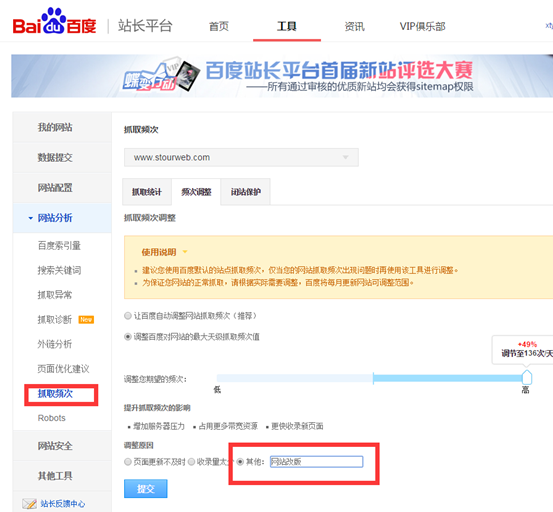The height and width of the screenshot is (512, 553).
Task: Collapse 网站分析 via its arrow icon
Action: pyautogui.click(x=30, y=218)
